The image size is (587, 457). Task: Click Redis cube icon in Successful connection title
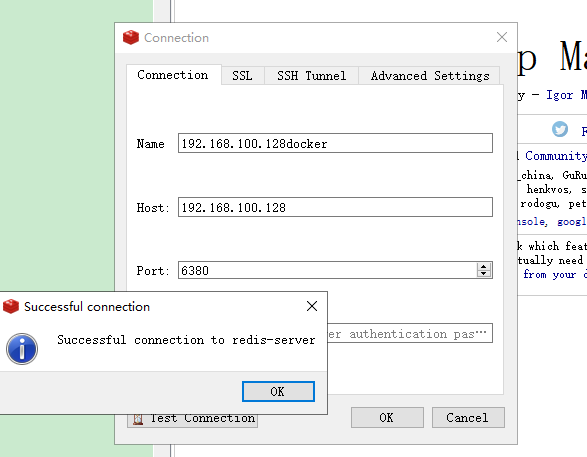coord(10,306)
